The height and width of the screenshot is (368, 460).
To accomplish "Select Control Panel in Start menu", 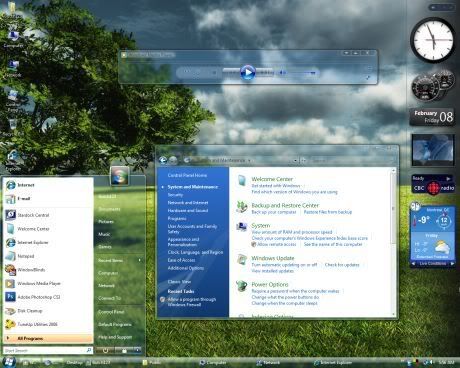I will pos(111,312).
